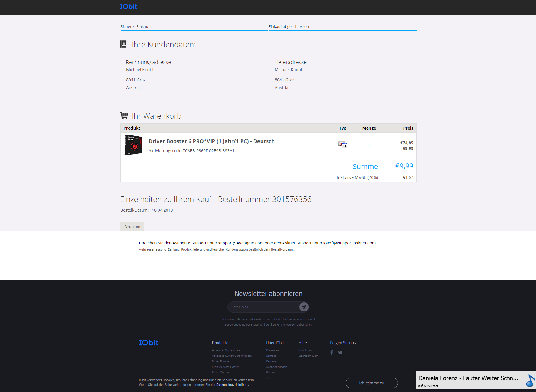Click the shopping cart icon beside Ihr Warenkorb
The image size is (536, 392).
[124, 115]
